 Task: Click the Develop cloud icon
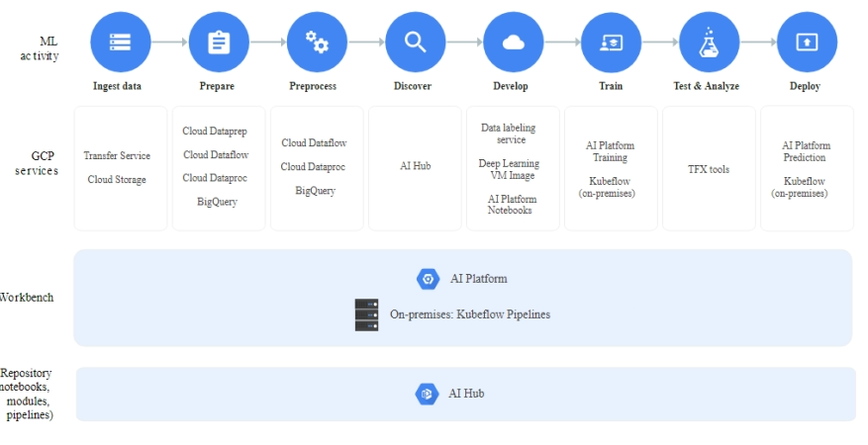click(513, 42)
